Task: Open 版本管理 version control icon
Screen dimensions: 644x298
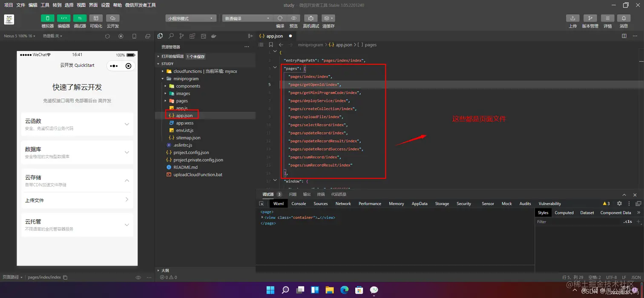Action: coord(590,18)
